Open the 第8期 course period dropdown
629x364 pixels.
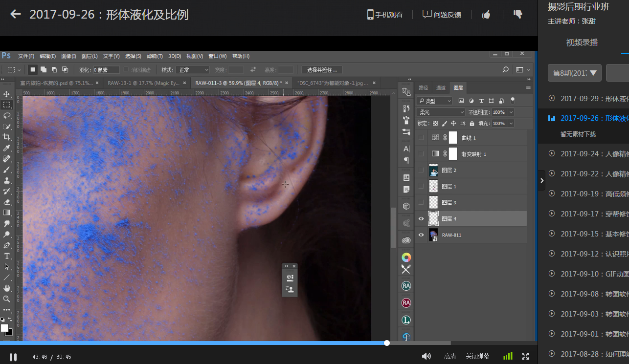pyautogui.click(x=575, y=73)
